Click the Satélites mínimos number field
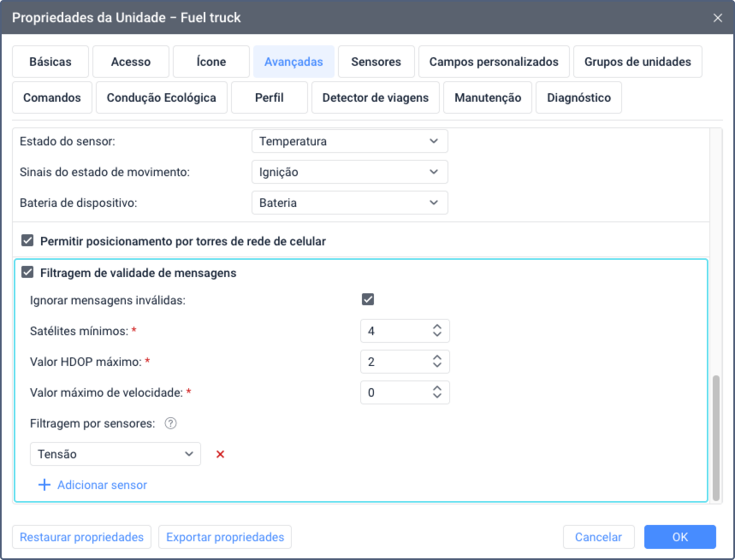 [405, 331]
